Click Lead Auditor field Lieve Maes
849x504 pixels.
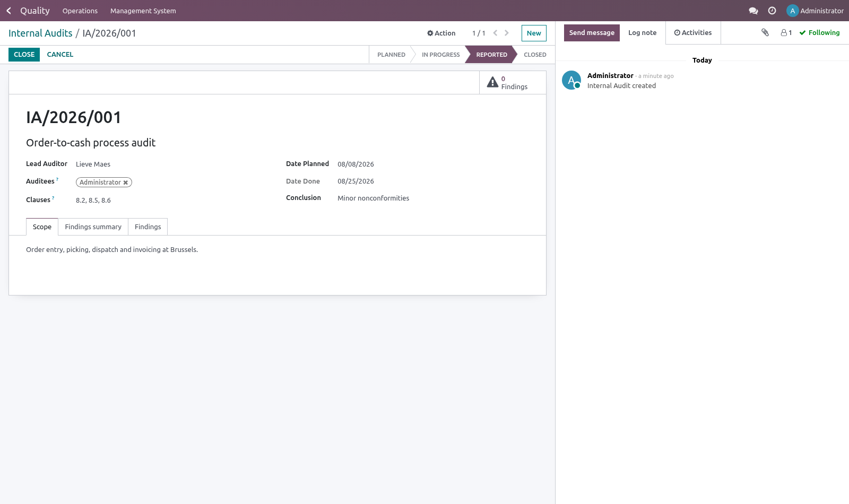pos(93,164)
